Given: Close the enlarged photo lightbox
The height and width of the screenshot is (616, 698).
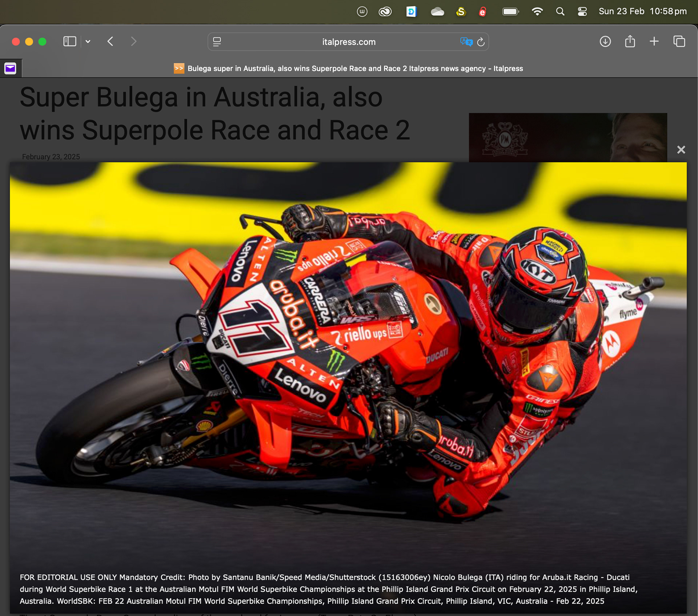Looking at the screenshot, I should pyautogui.click(x=681, y=150).
